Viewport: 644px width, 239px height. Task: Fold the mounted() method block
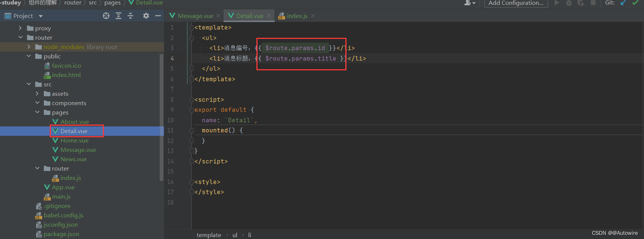coord(191,131)
